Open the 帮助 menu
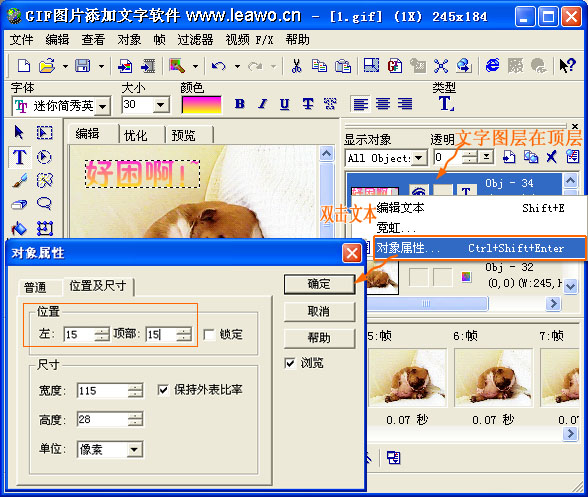Screen dimensions: 588x497 click(297, 40)
